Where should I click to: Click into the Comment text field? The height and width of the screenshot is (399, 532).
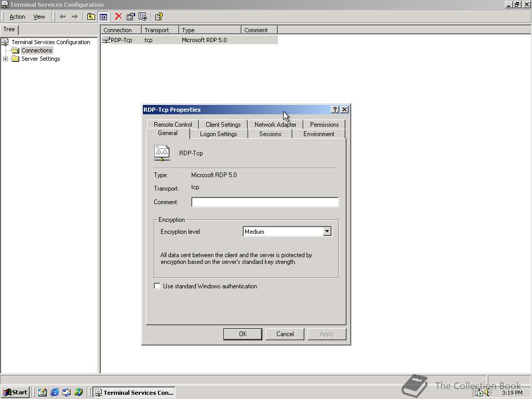click(265, 202)
